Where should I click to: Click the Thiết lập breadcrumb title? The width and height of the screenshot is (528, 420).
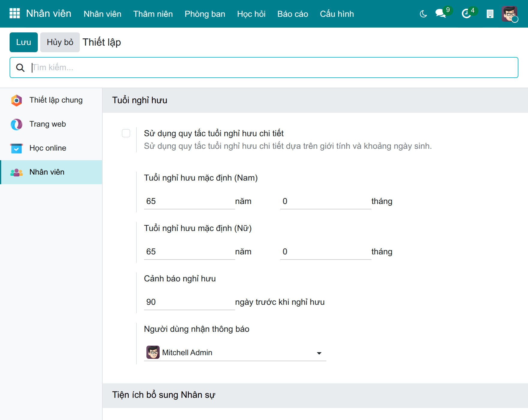(102, 42)
